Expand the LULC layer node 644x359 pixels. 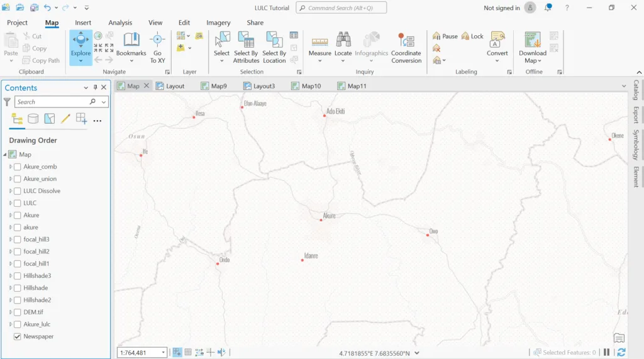pos(11,203)
